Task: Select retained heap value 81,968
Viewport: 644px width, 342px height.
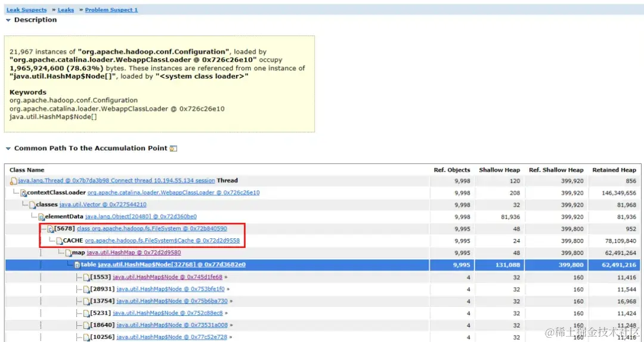Action: (627, 205)
